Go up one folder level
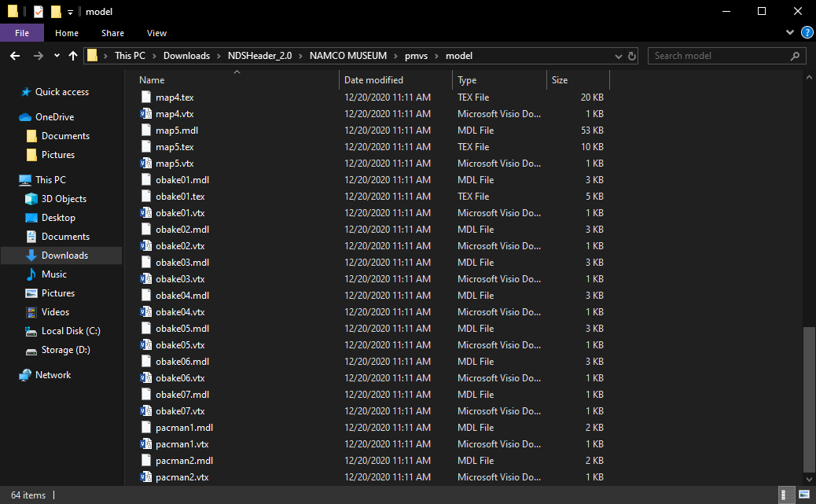816x504 pixels. point(73,56)
